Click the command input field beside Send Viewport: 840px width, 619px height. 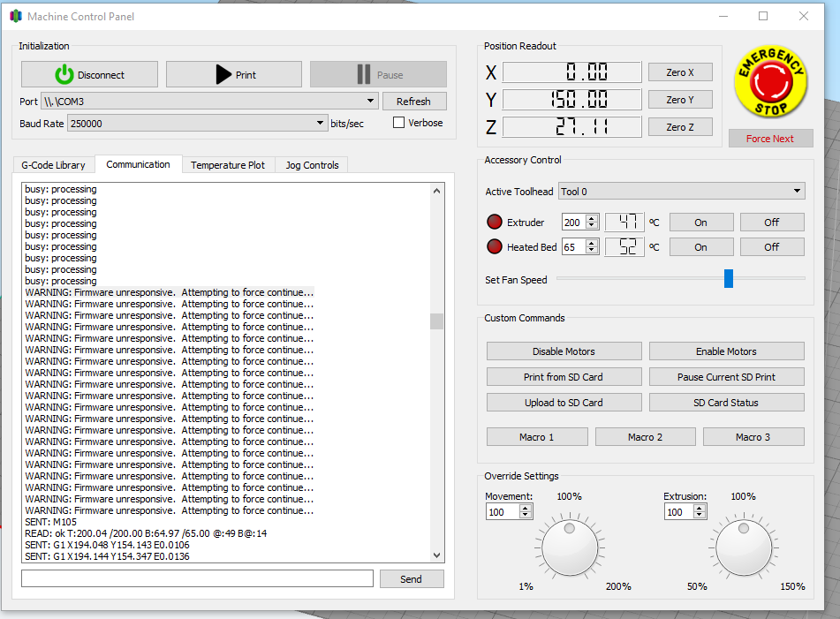[197, 578]
